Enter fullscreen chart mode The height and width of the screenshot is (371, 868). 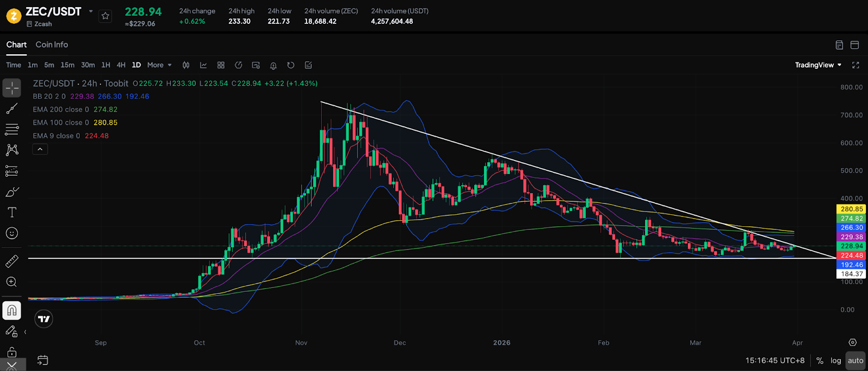point(856,65)
